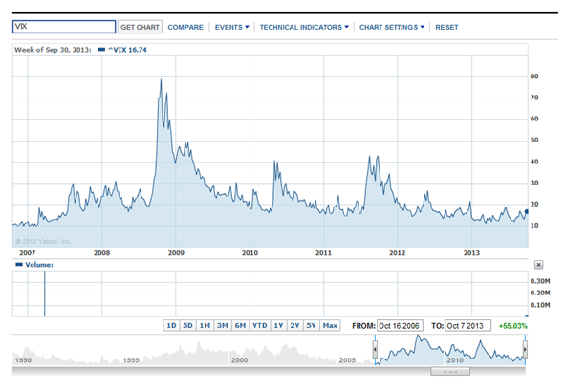Click the FROM date field
Screen dimensions: 565x392
tap(400, 326)
